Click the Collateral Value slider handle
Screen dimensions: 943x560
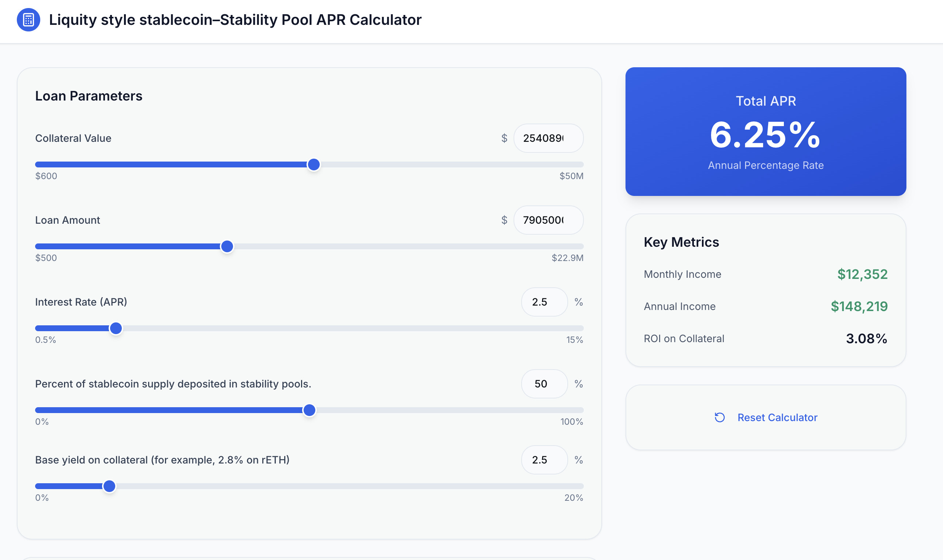pos(314,164)
